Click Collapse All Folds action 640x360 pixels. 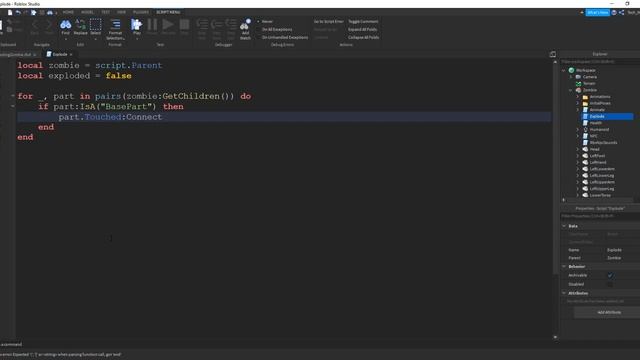pos(363,37)
